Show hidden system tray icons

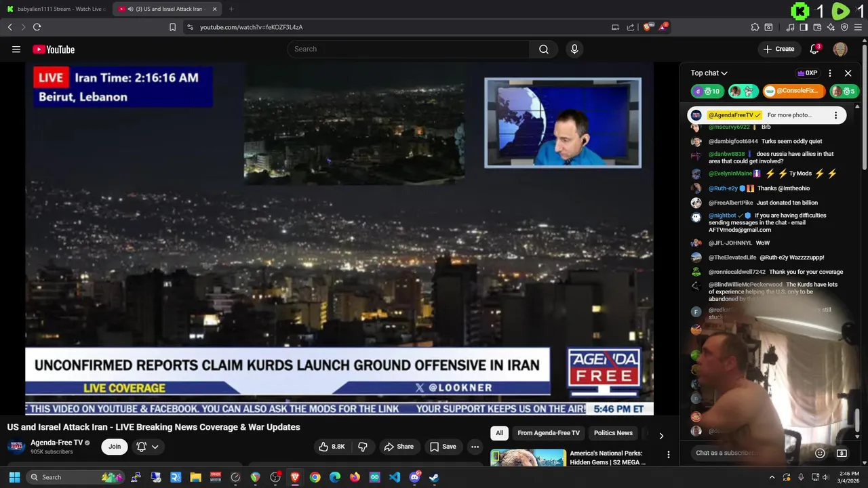(x=772, y=477)
